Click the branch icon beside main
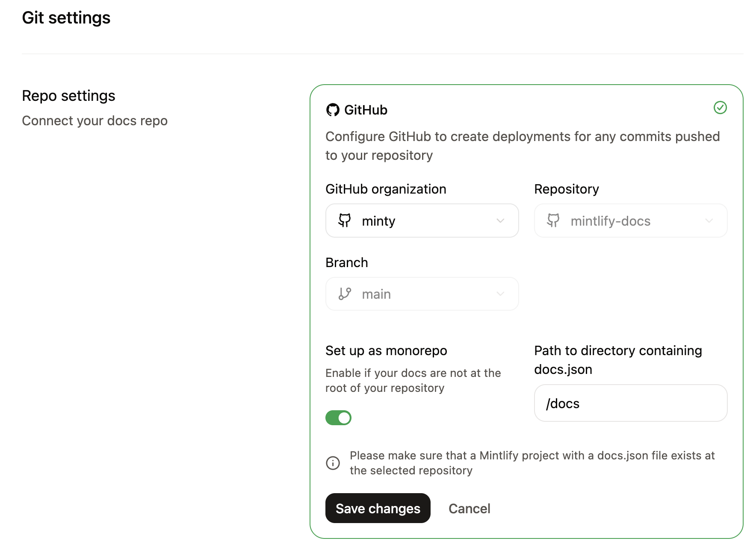This screenshot has height=547, width=756. [345, 294]
